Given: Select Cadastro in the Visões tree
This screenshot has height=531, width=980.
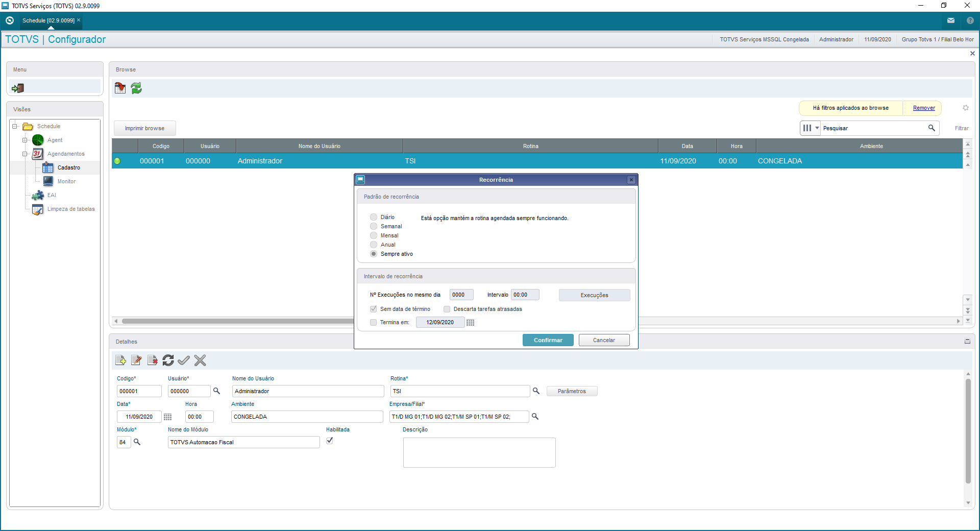Looking at the screenshot, I should click(68, 167).
